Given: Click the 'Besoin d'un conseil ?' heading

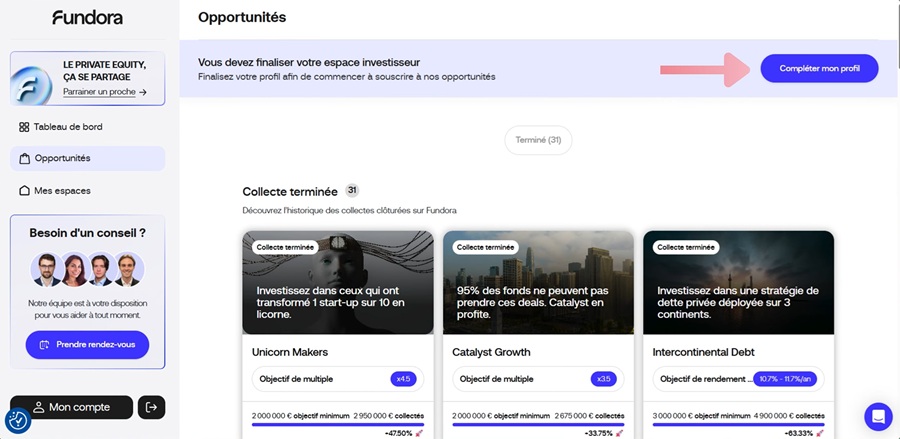Looking at the screenshot, I should point(87,233).
